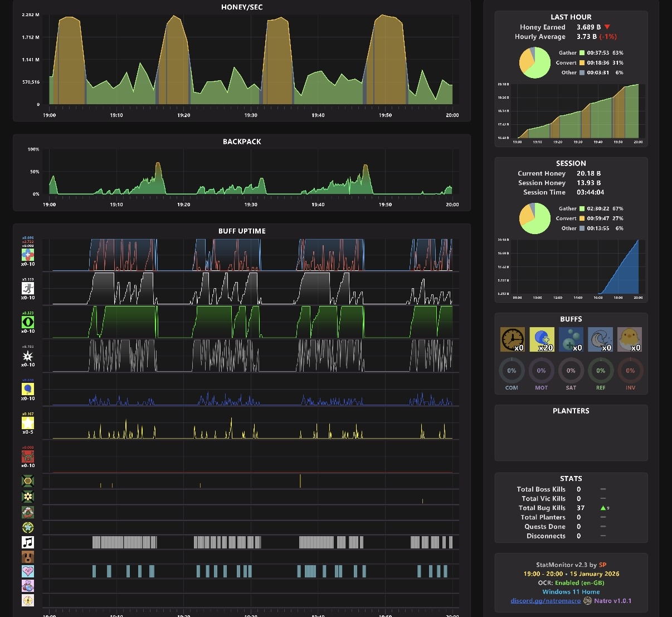Click the Gather time 00:37:53 in Last Hour
This screenshot has height=617, width=672.
(x=598, y=53)
